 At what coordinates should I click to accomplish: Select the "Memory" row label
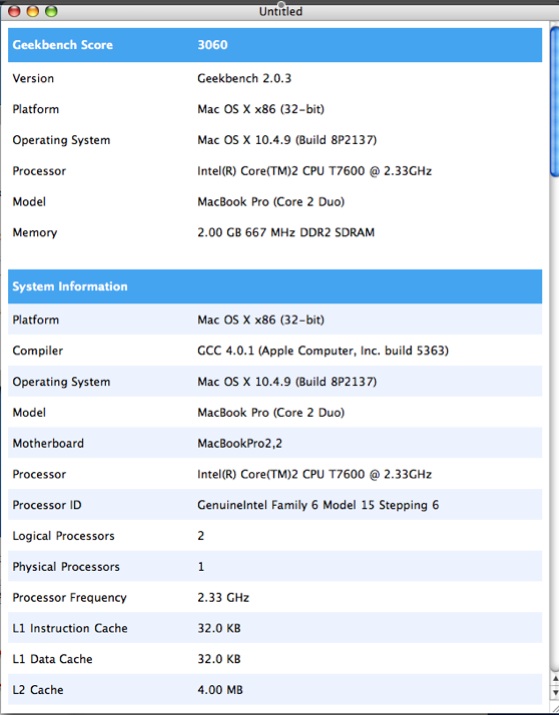point(35,233)
